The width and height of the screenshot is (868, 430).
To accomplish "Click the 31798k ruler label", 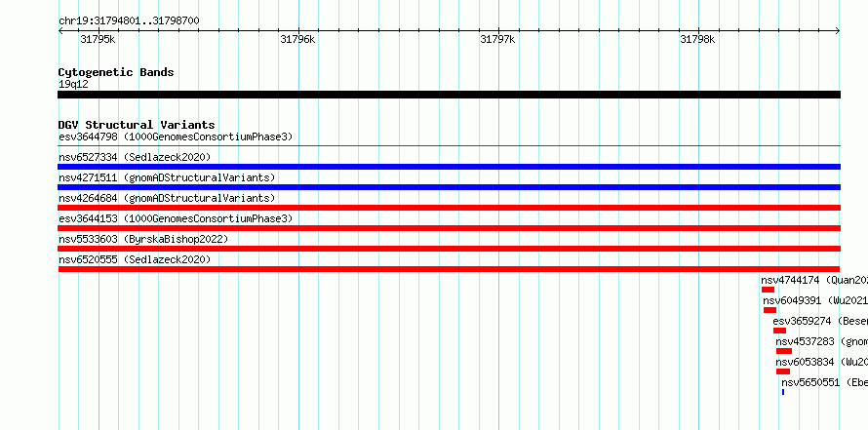I will 697,39.
